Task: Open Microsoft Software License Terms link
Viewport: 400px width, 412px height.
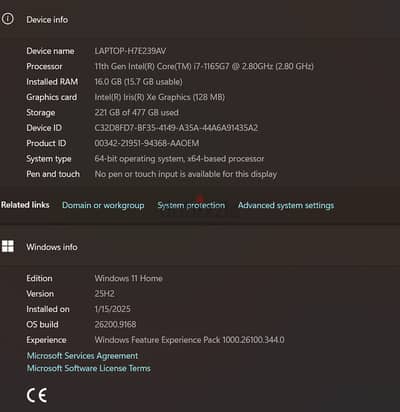Action: [x=89, y=368]
